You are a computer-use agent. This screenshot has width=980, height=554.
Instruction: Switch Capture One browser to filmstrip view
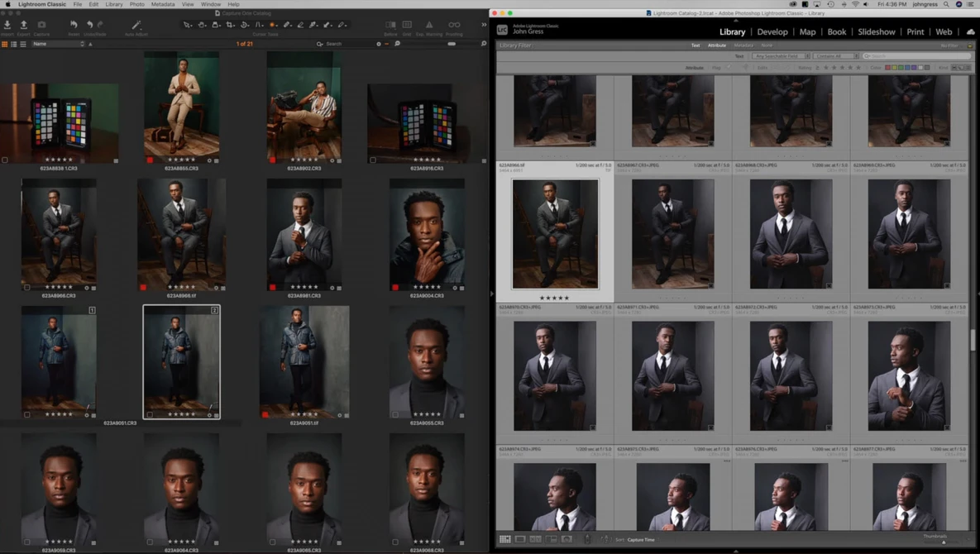(23, 45)
